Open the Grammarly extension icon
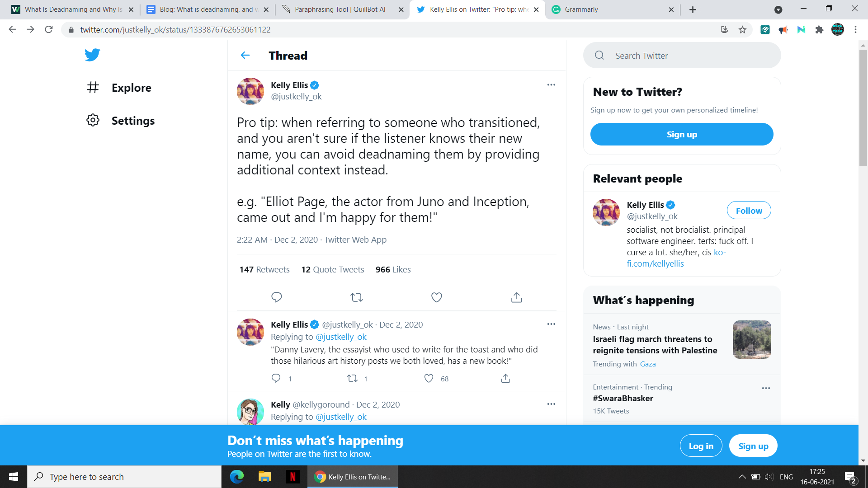Screen dimensions: 868x488 point(765,30)
